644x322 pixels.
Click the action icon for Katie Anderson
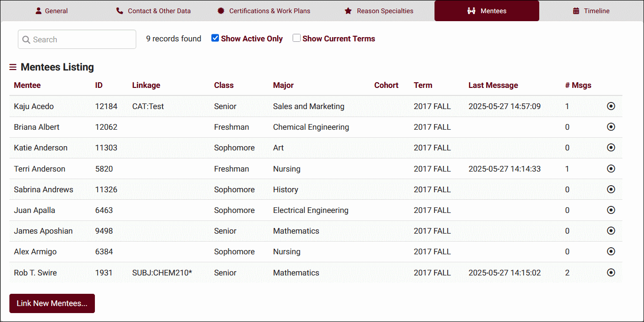pos(611,148)
